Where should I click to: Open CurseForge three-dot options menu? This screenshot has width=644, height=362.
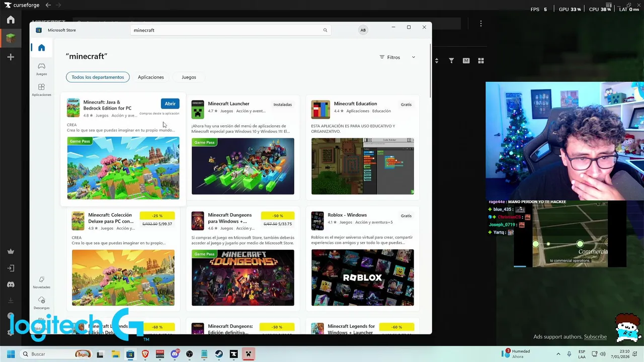[x=480, y=24]
